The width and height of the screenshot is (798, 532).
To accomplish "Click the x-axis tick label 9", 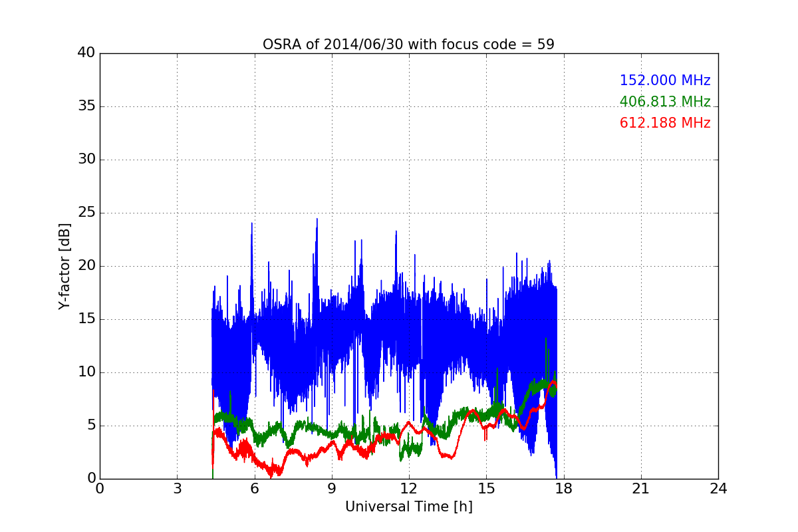I will click(x=332, y=489).
